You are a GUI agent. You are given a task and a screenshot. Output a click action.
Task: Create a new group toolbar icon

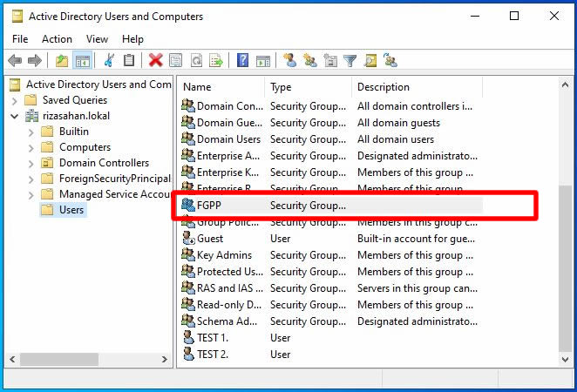[309, 60]
